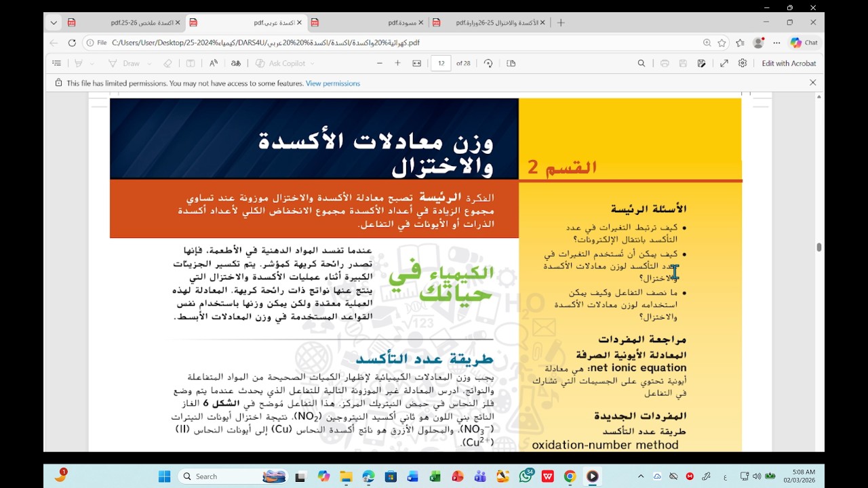Open the Windows Start menu
The height and width of the screenshot is (488, 868).
pos(164,476)
